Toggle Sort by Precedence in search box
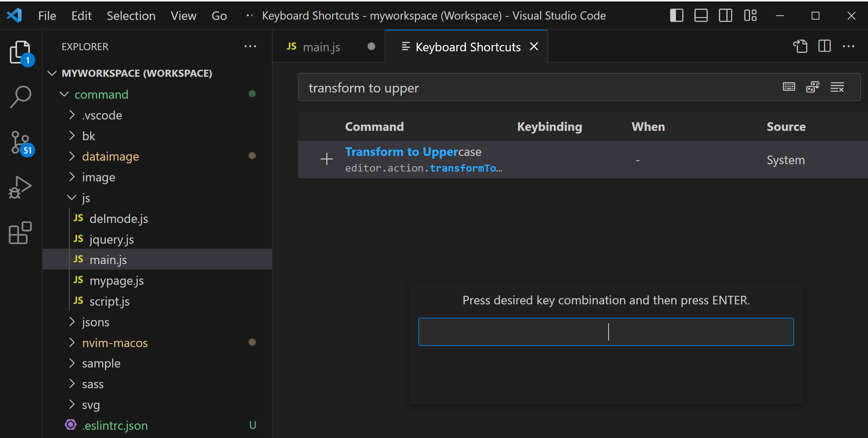This screenshot has height=438, width=868. click(813, 87)
